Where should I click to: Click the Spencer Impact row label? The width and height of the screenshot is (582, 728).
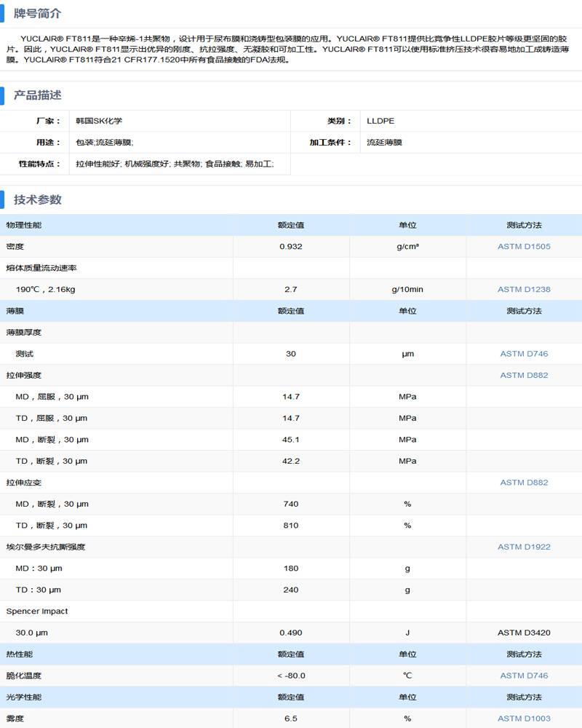[x=37, y=611]
